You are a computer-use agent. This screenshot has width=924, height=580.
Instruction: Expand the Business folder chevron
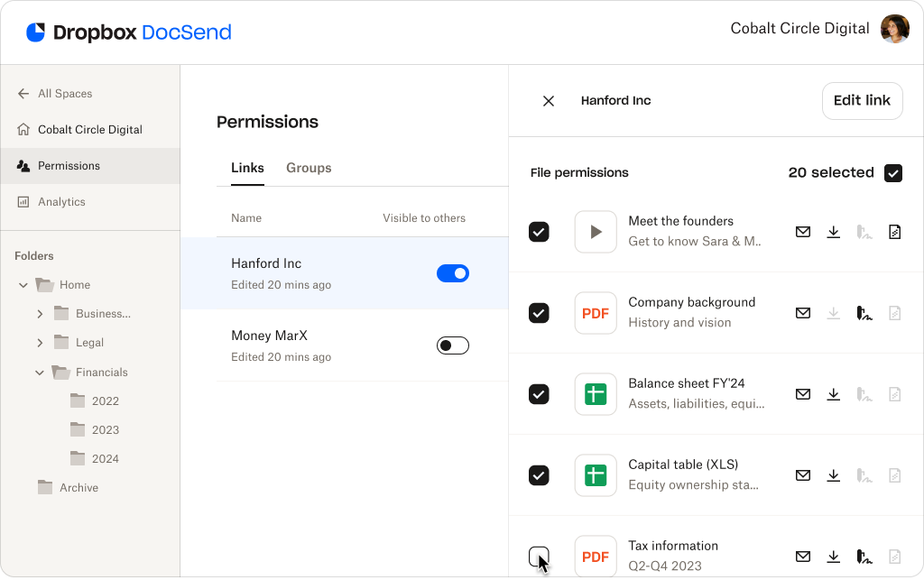[40, 315]
